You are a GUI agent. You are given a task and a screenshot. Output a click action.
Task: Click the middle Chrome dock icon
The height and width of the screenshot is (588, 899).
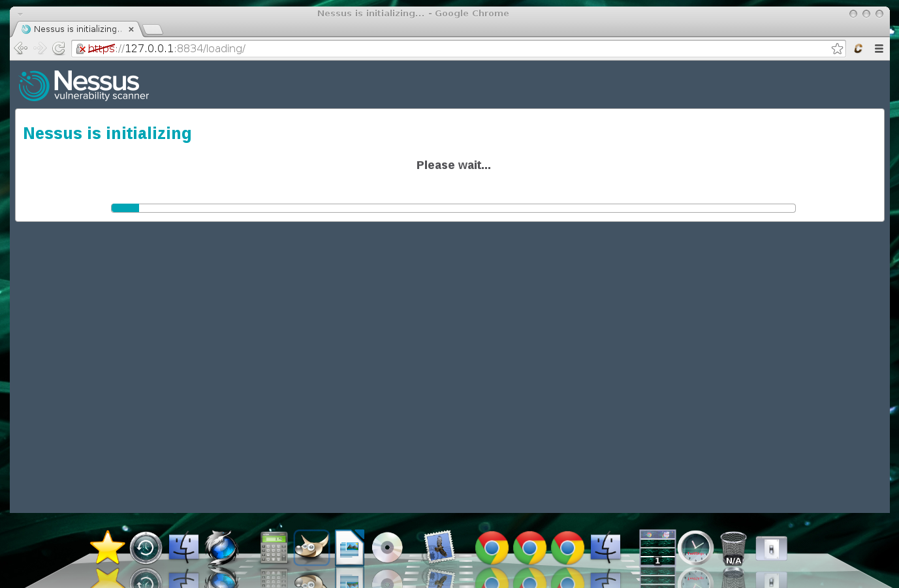[x=529, y=548]
